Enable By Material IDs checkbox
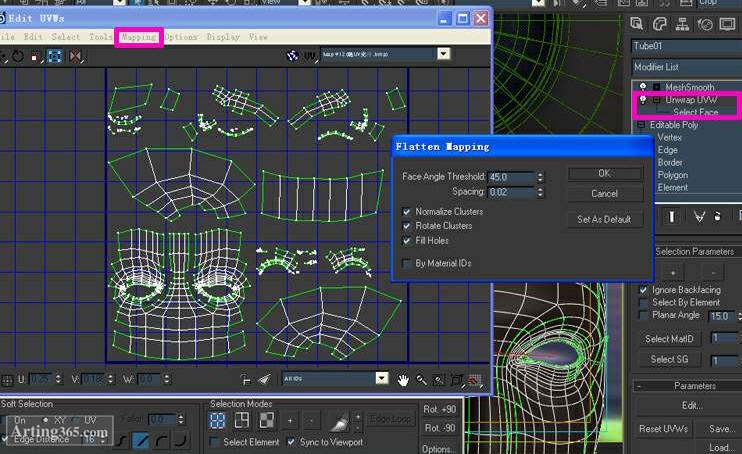The width and height of the screenshot is (742, 454). click(x=406, y=263)
